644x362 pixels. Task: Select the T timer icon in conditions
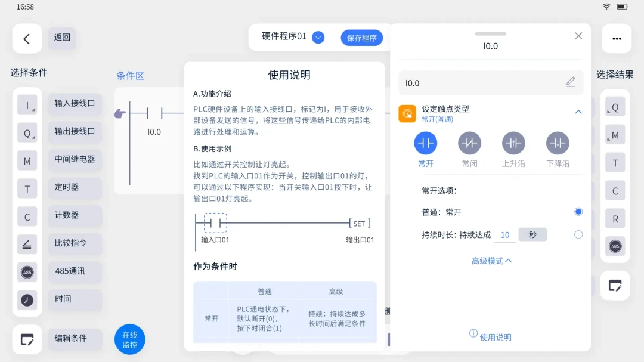point(27,189)
